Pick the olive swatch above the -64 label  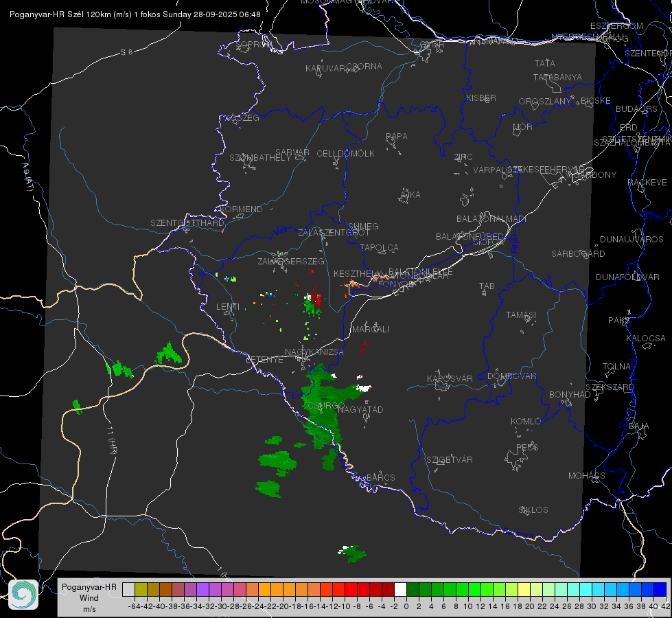point(141,590)
